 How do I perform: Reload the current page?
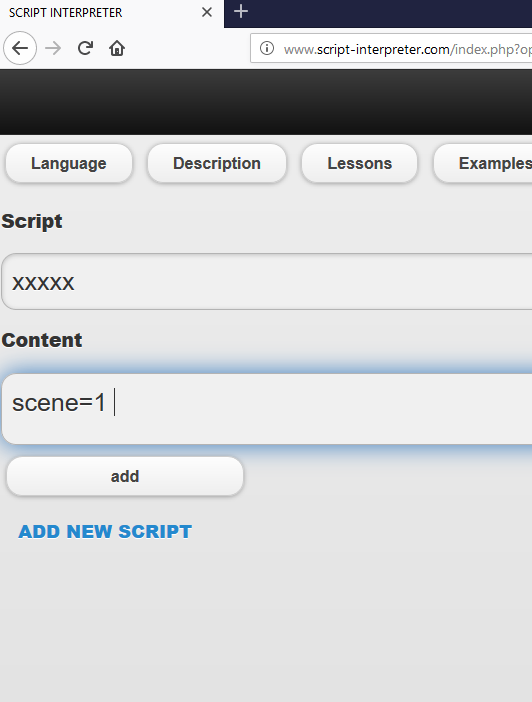click(x=85, y=48)
